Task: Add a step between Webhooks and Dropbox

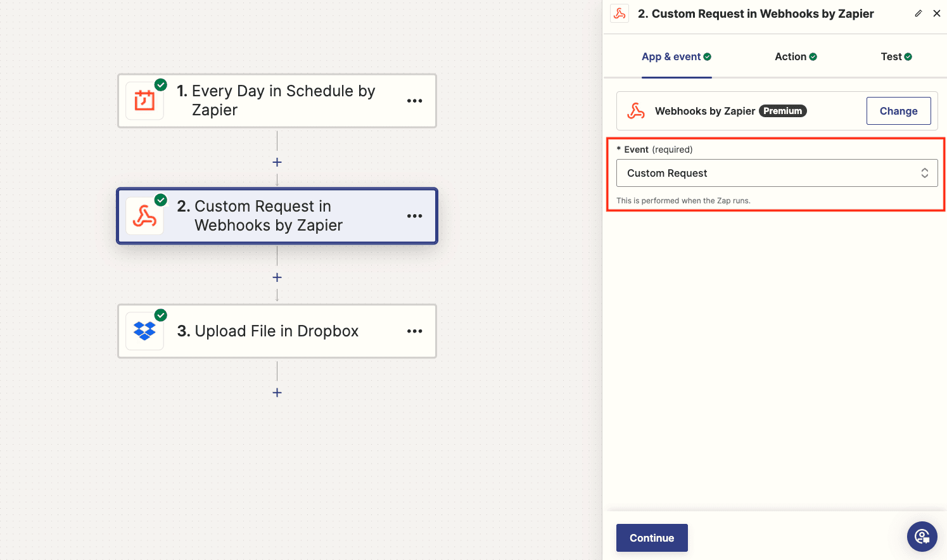Action: 277,277
